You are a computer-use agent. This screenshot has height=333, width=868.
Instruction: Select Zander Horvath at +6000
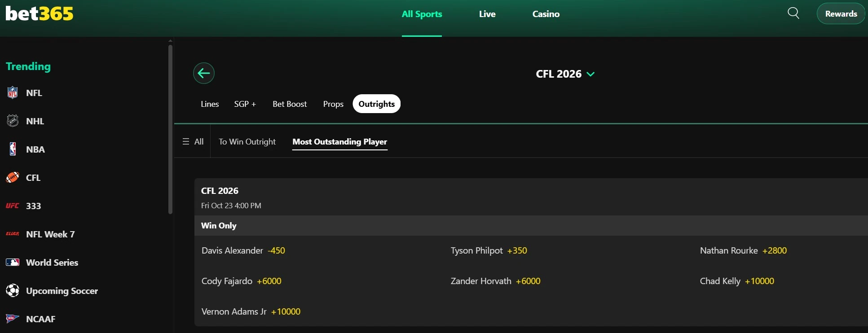(496, 281)
